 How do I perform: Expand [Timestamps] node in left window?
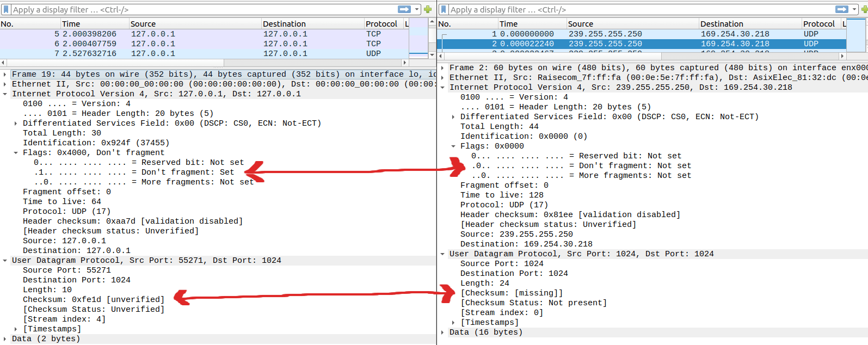(16, 329)
